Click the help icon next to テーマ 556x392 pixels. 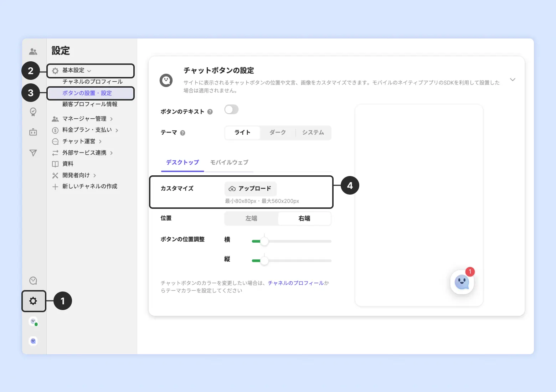coord(182,133)
